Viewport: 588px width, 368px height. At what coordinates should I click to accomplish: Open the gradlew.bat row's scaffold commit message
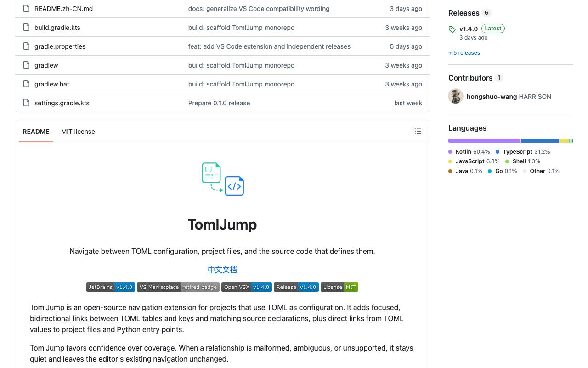(241, 84)
